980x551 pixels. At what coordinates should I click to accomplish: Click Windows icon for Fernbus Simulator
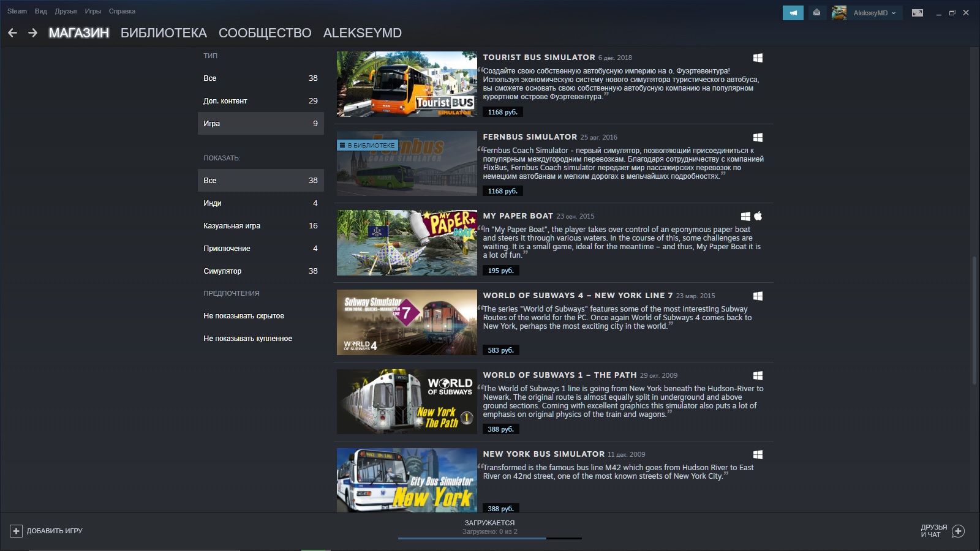(x=758, y=137)
